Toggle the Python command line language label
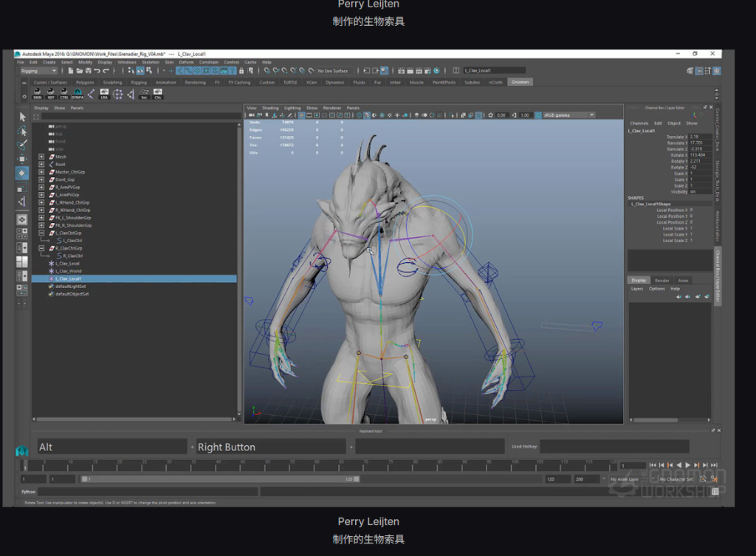756x556 pixels. pos(29,492)
